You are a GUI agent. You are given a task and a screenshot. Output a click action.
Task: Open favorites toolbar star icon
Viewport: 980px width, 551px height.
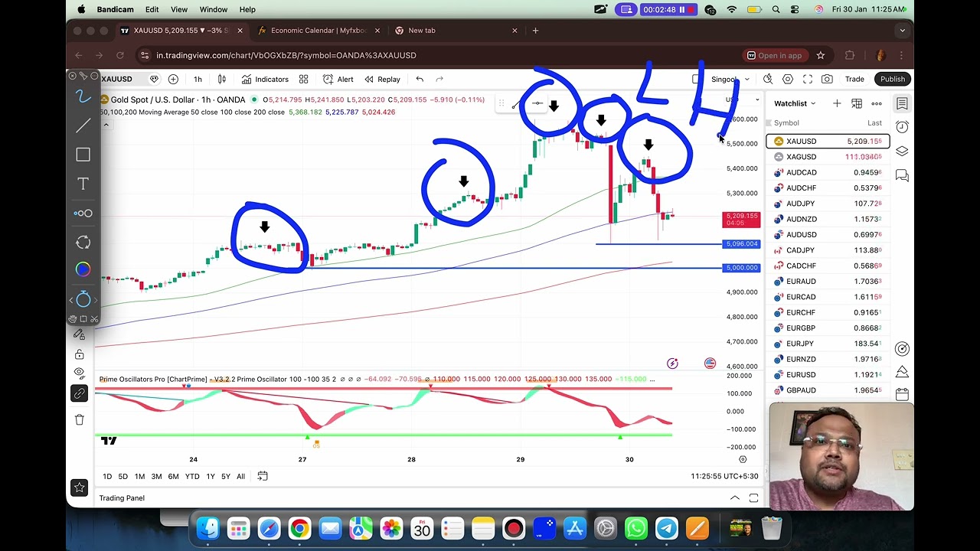(80, 487)
